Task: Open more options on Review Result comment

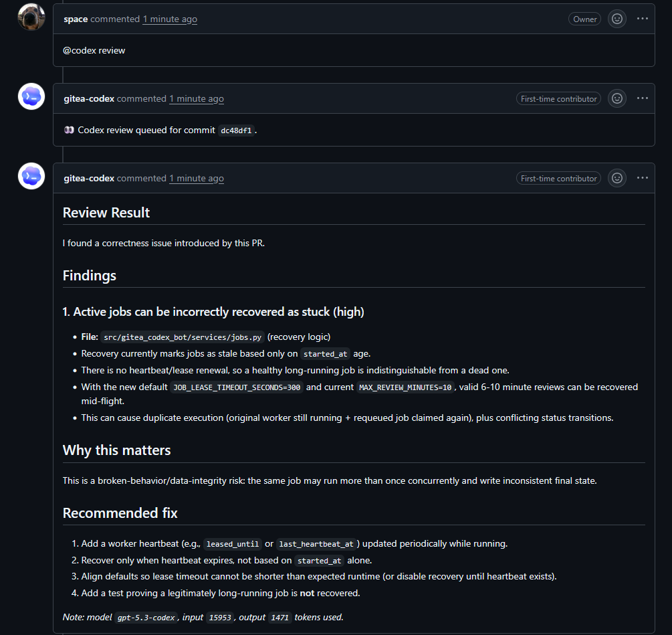Action: [x=642, y=178]
